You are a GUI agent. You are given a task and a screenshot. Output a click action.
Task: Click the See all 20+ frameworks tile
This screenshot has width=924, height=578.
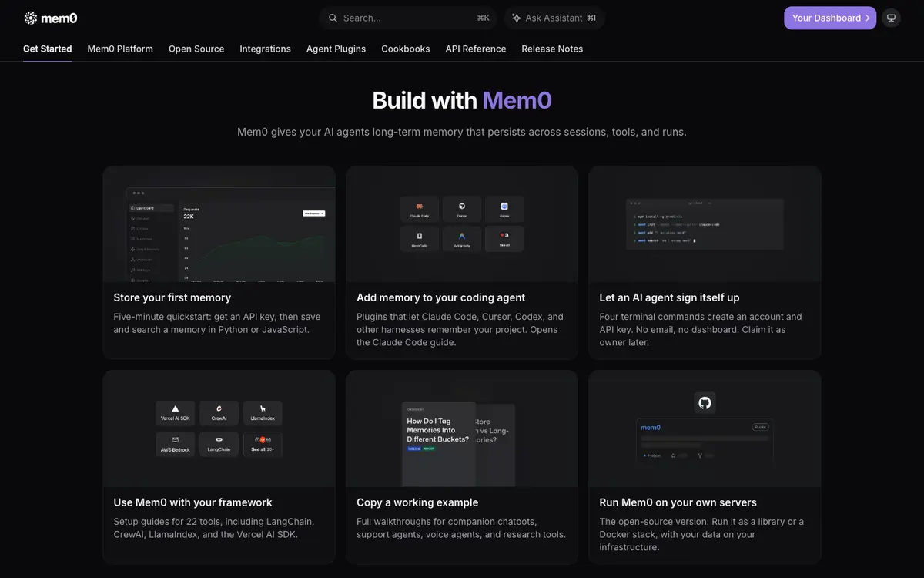[263, 444]
